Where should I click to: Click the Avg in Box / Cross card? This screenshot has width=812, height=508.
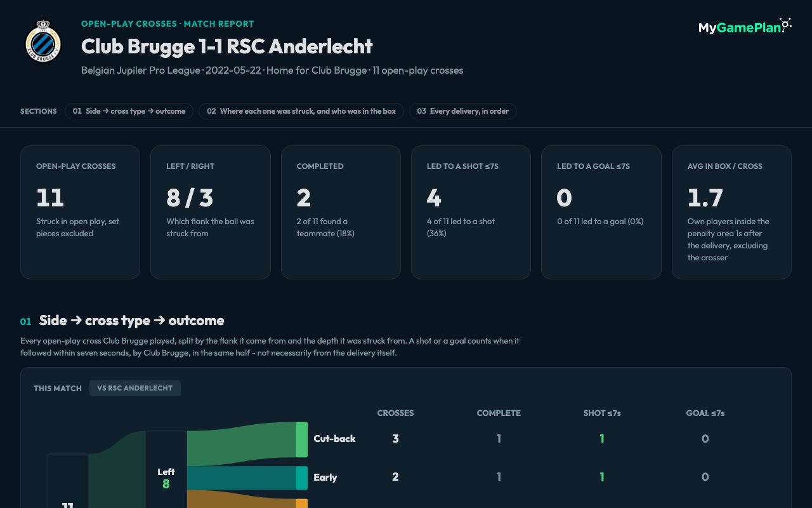coord(731,212)
